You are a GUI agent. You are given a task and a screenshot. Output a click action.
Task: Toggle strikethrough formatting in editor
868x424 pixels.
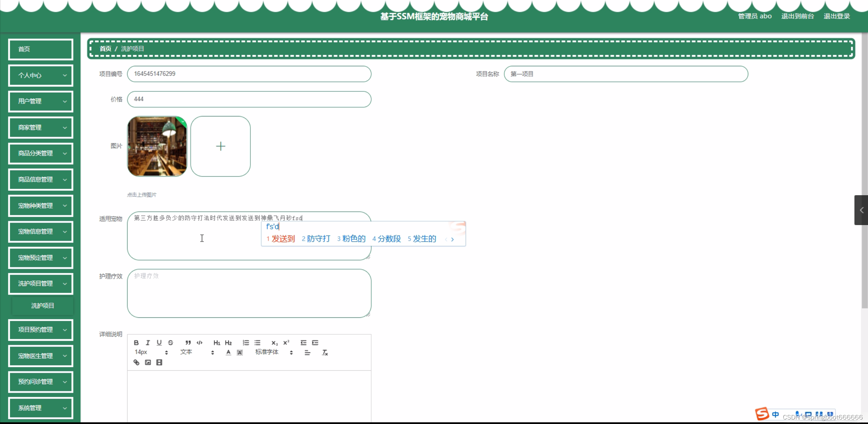[171, 343]
